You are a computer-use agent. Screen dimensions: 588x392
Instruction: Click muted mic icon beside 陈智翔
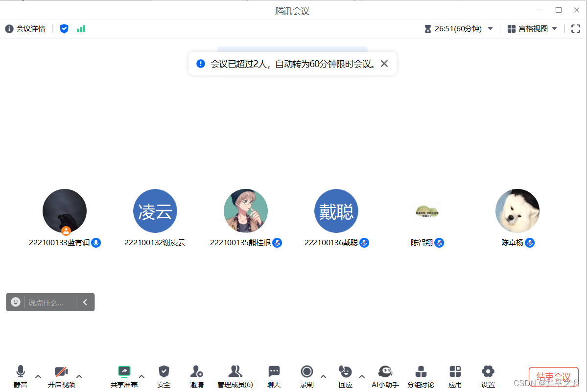[x=439, y=243]
